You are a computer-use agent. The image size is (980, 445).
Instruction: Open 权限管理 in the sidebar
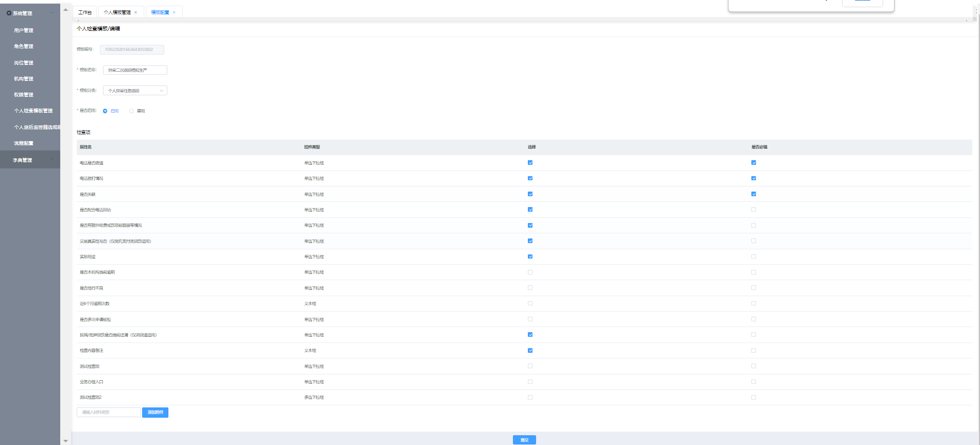(24, 95)
